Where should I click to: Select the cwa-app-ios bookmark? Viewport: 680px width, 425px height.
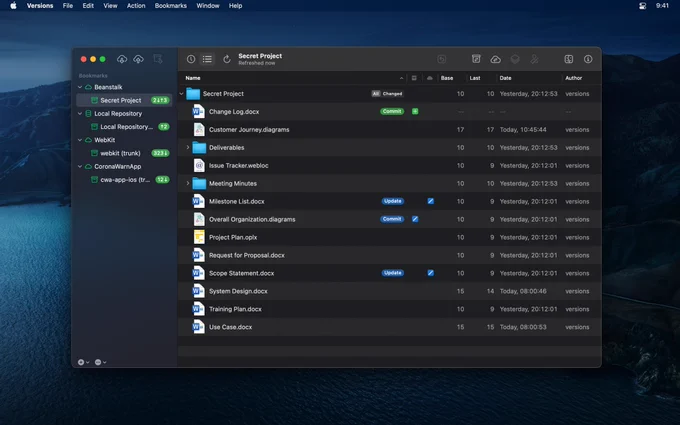click(124, 180)
